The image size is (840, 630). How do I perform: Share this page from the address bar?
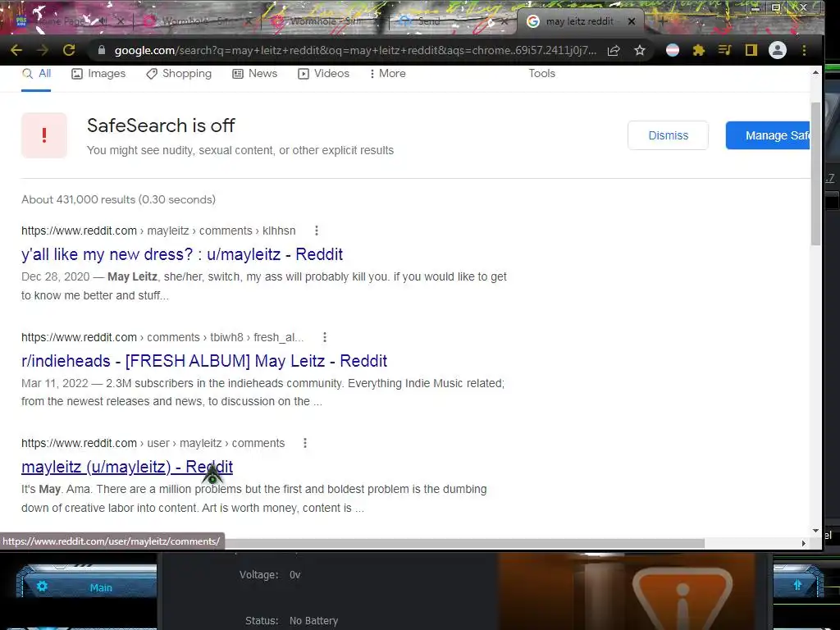614,50
